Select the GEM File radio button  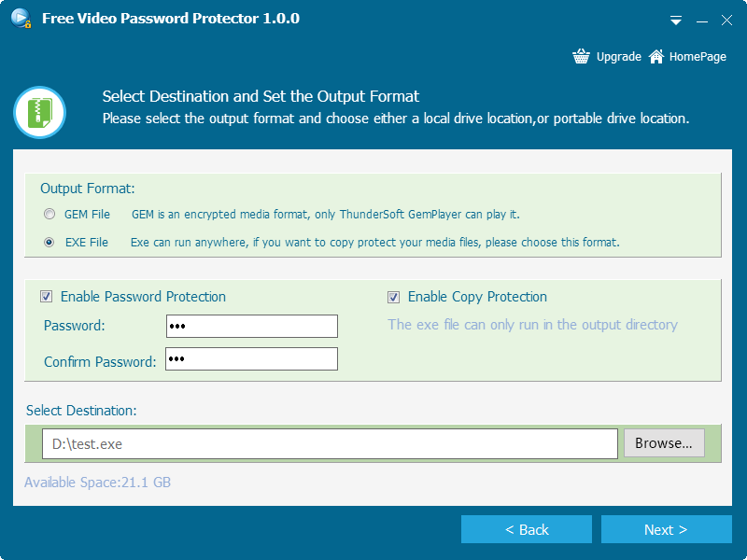[x=49, y=214]
